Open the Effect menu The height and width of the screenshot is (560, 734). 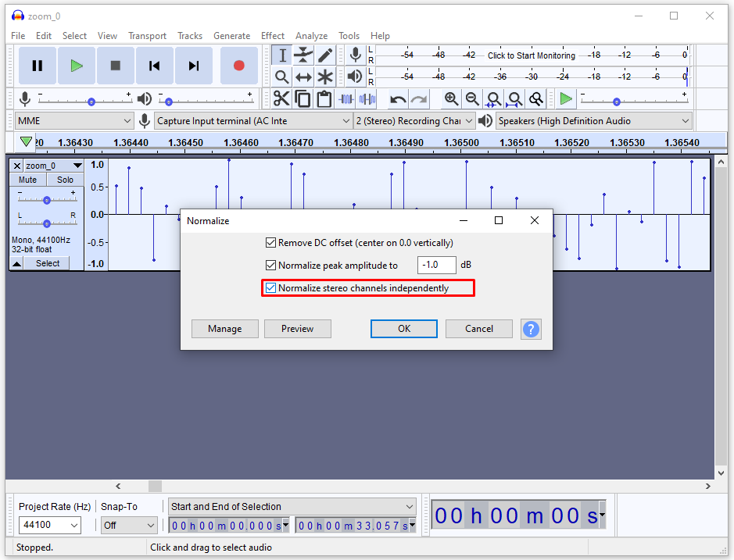click(273, 36)
